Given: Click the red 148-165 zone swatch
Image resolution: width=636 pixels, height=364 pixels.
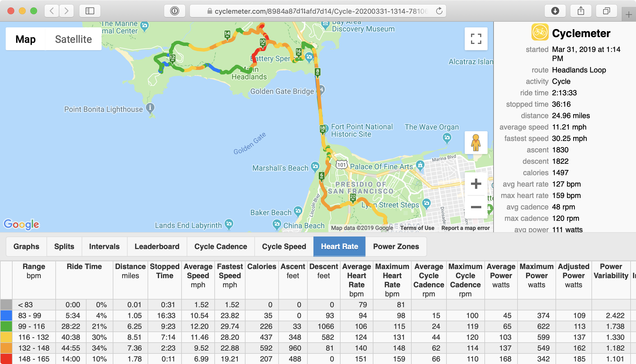Looking at the screenshot, I should pos(6,359).
